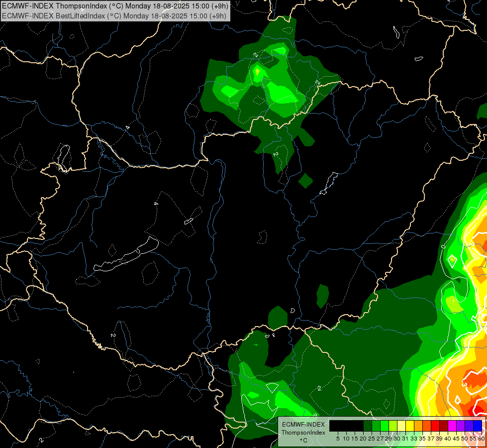Pick the pale yellow 30–31 legend swatch
The image size is (487, 448).
401,426
